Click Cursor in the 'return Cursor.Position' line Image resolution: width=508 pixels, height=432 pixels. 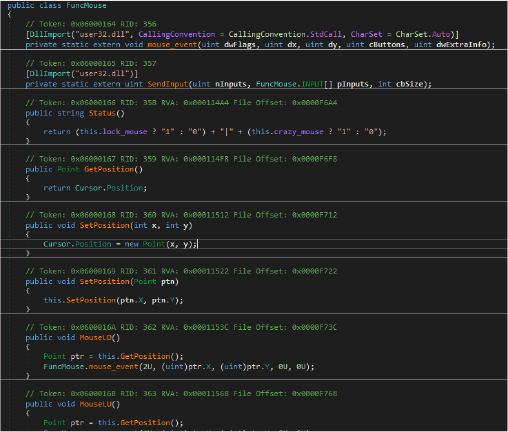click(88, 188)
